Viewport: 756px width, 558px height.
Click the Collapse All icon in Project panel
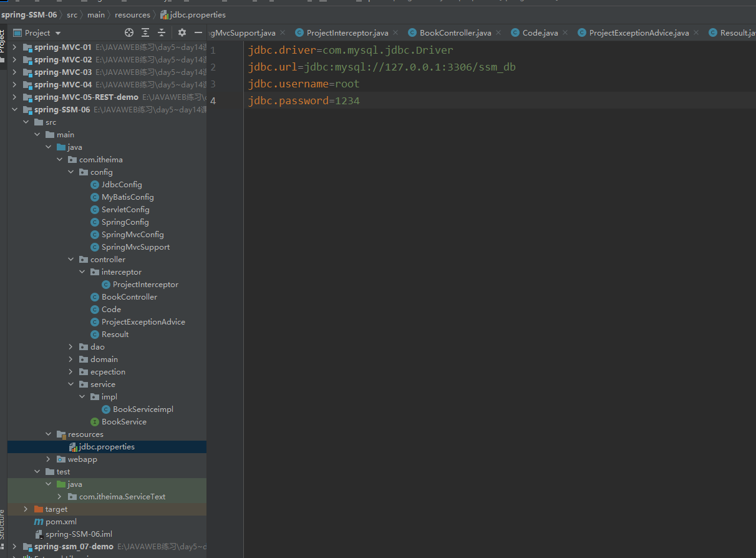162,32
